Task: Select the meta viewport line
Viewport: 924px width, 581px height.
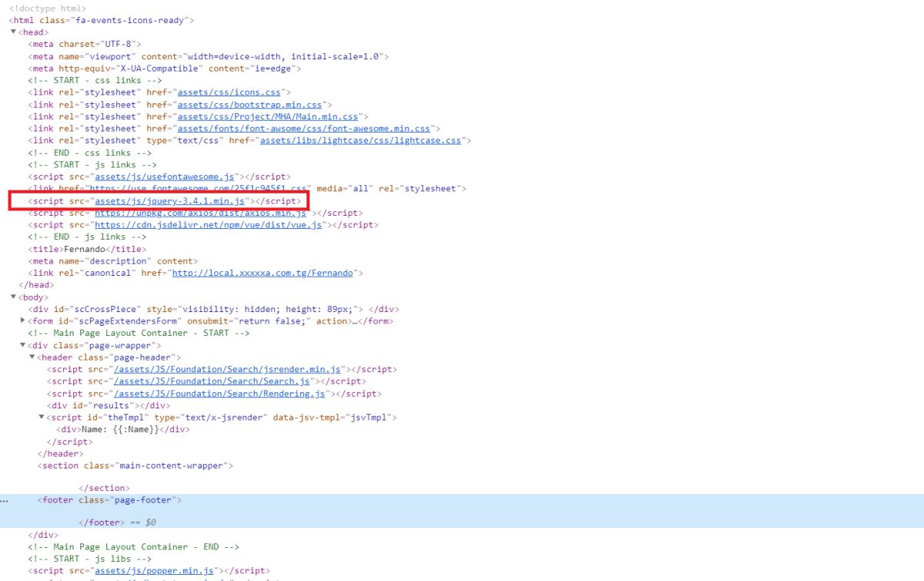Action: point(209,56)
